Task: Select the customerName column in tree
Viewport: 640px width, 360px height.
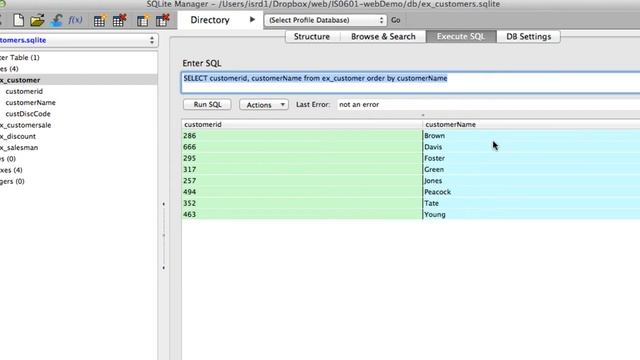Action: point(31,102)
